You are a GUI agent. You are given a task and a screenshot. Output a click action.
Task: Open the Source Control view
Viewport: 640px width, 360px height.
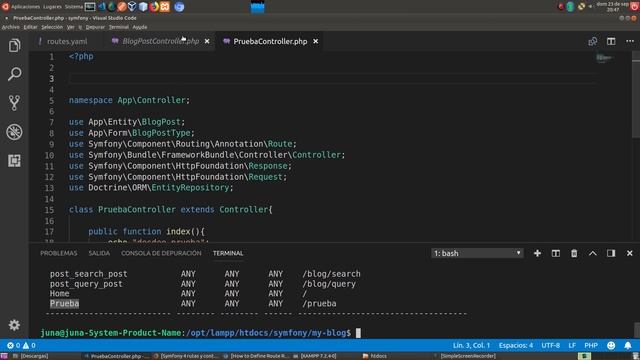click(14, 103)
